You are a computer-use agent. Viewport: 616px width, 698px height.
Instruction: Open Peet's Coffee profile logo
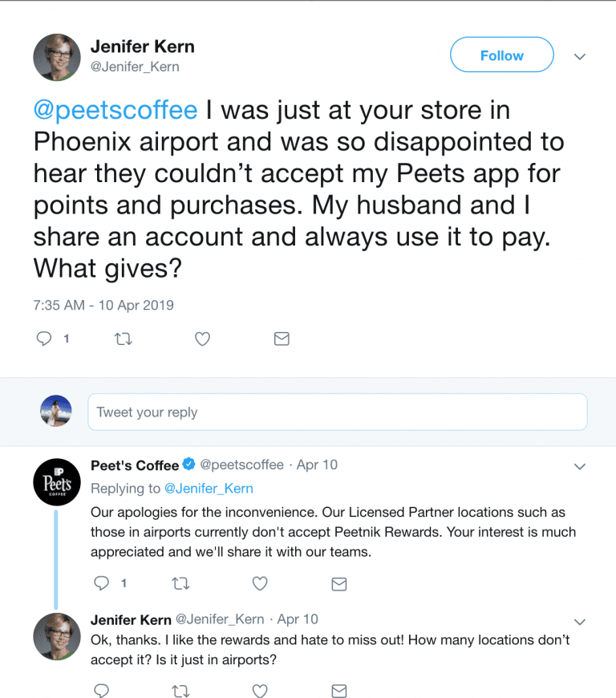click(x=56, y=483)
